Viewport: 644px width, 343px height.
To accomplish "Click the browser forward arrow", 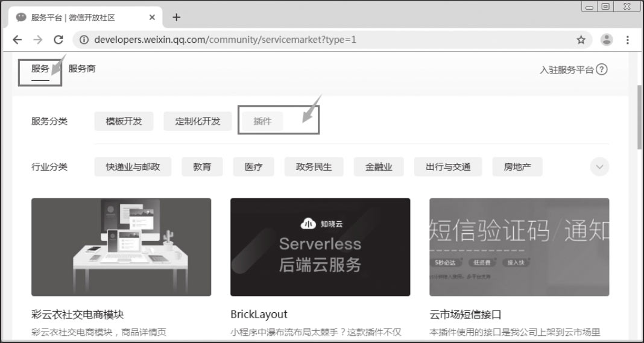I will point(38,40).
